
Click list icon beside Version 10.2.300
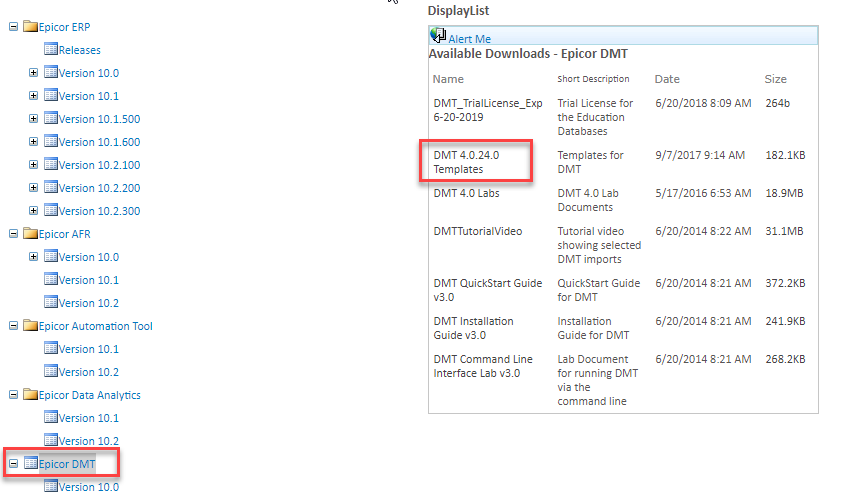51,210
